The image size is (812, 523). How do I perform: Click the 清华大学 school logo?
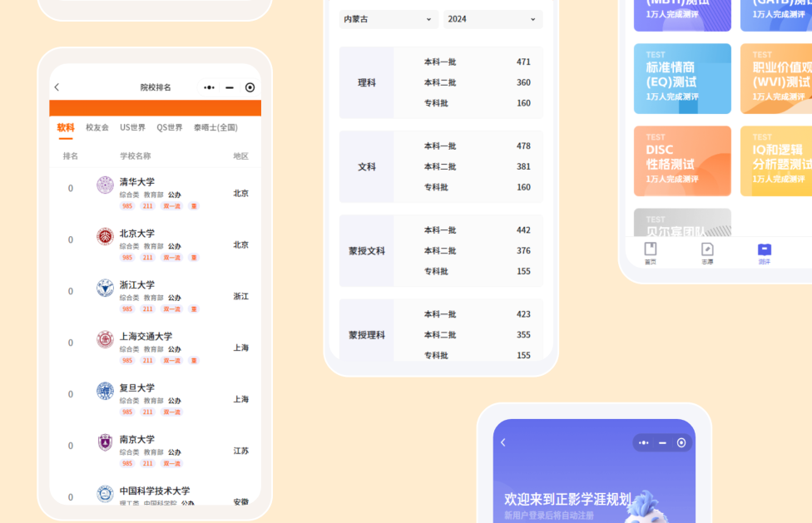(x=105, y=185)
